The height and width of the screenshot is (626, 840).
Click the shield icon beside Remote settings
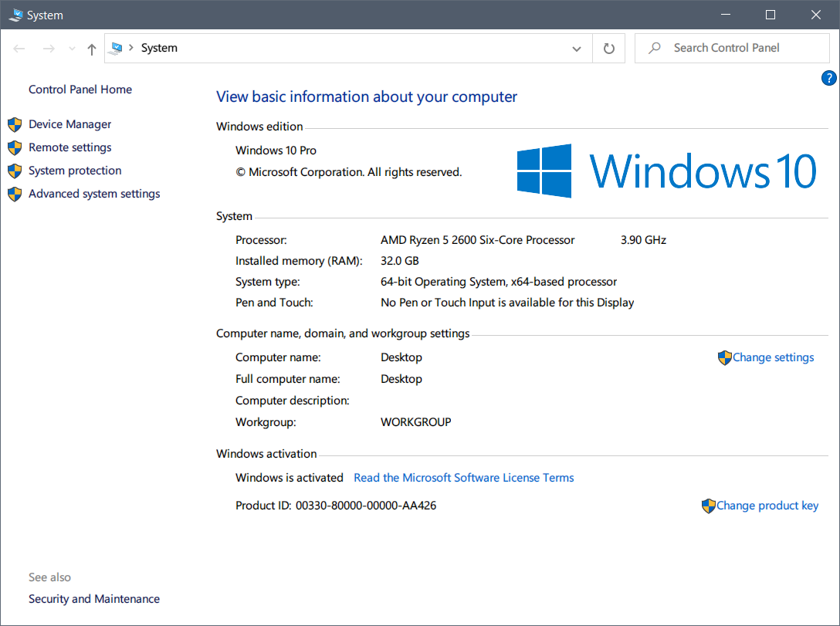pyautogui.click(x=15, y=147)
